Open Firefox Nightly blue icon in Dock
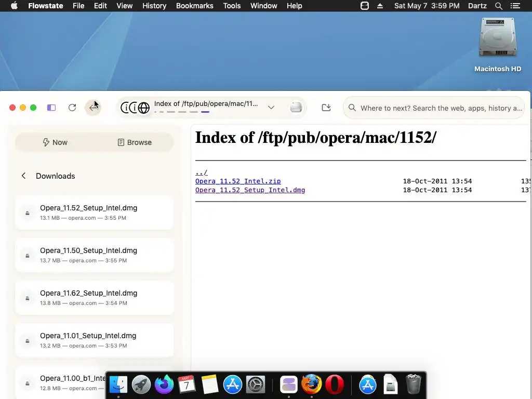The image size is (532, 399). click(x=164, y=384)
